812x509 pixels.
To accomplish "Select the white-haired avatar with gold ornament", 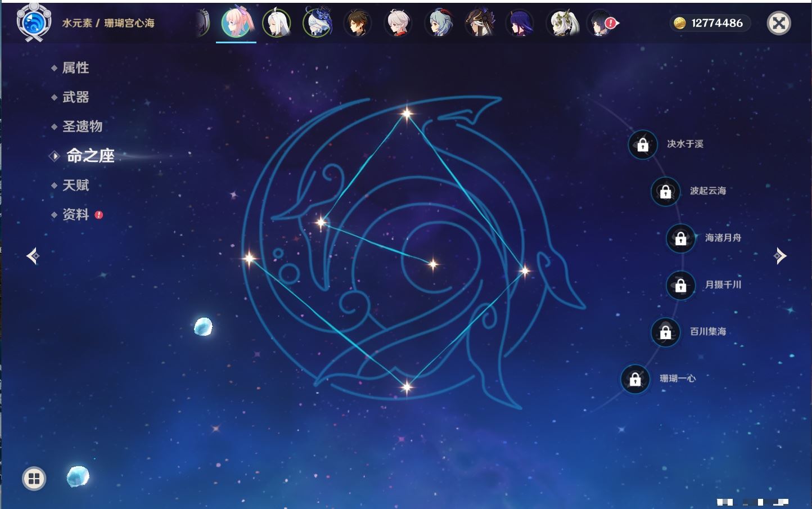I will [x=562, y=23].
